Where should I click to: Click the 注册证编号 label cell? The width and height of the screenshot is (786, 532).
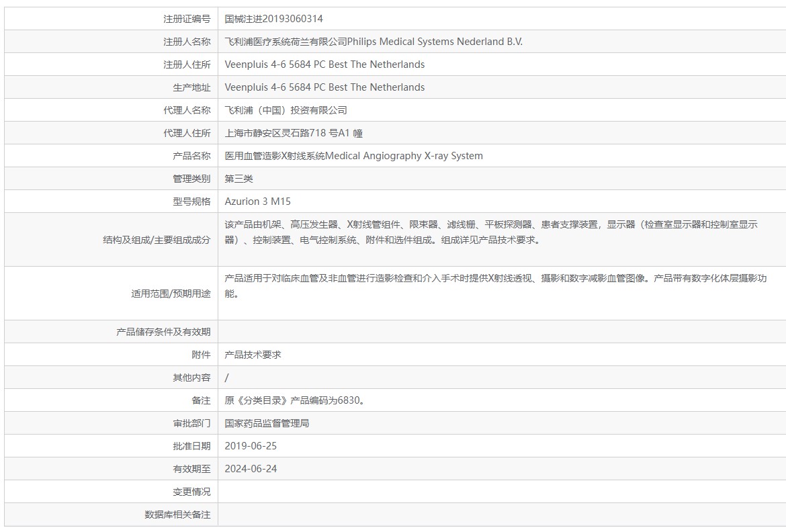pos(112,19)
